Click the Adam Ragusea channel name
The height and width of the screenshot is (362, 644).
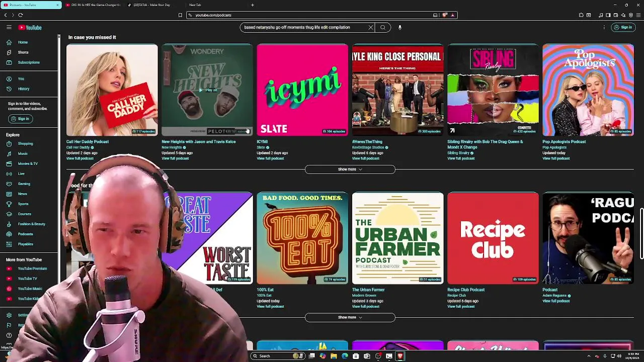pyautogui.click(x=554, y=296)
